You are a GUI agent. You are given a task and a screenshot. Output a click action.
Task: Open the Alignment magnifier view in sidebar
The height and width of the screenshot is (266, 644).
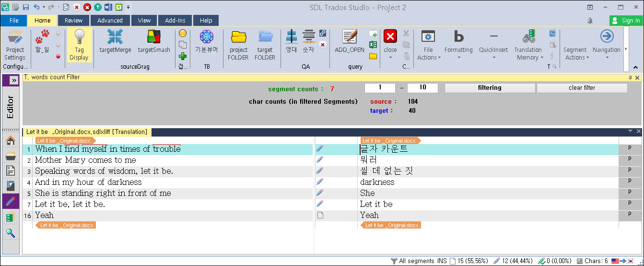click(x=10, y=233)
